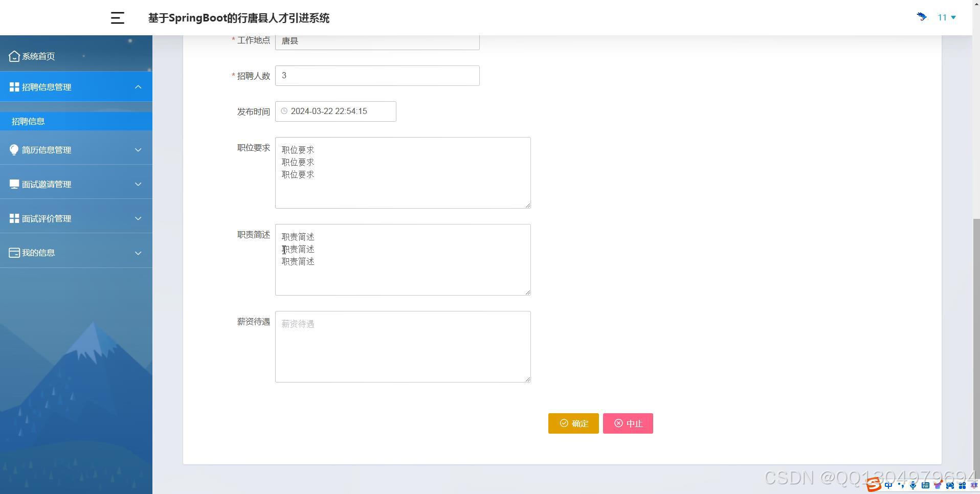Open the 面试评价管理 menu
The width and height of the screenshot is (980, 494).
point(76,218)
